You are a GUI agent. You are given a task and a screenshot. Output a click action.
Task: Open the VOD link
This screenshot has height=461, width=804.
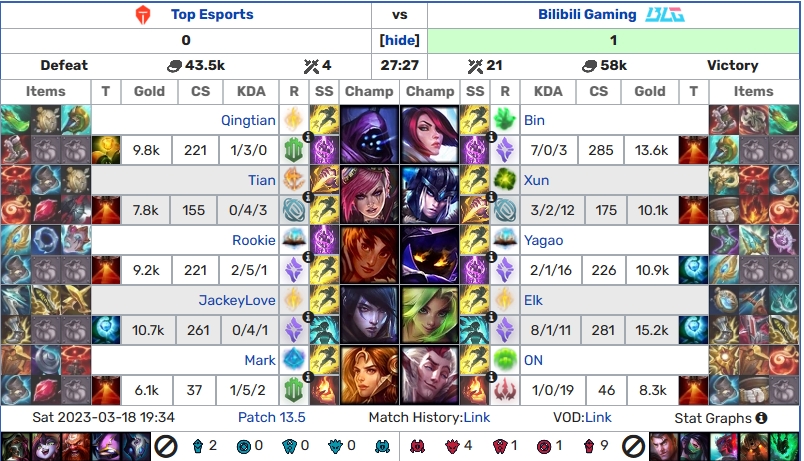coord(598,417)
